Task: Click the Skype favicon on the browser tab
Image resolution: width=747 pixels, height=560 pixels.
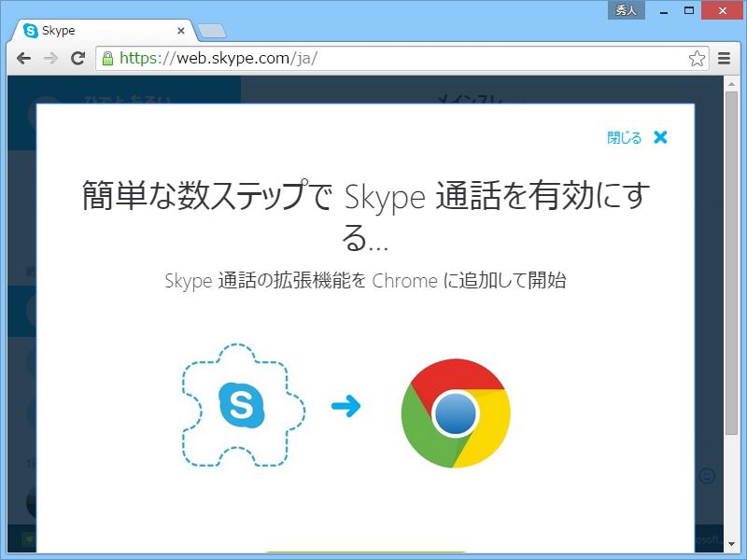Action: point(28,29)
